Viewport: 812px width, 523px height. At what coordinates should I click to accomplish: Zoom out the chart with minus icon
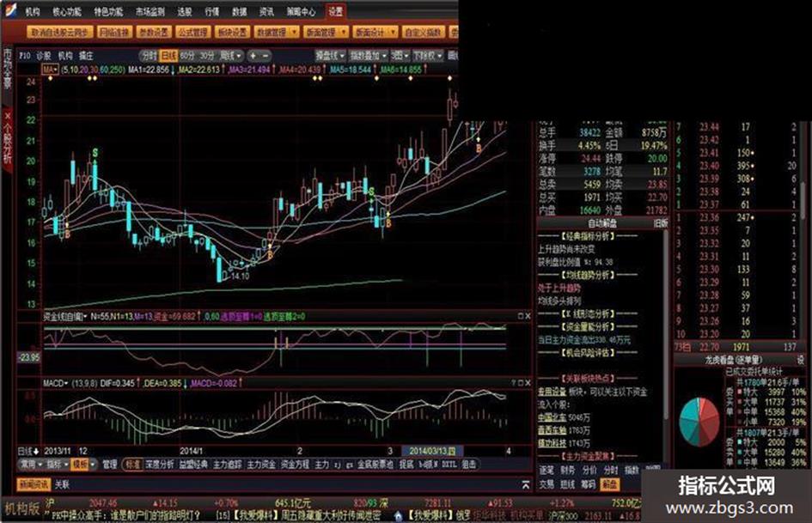pos(266,56)
